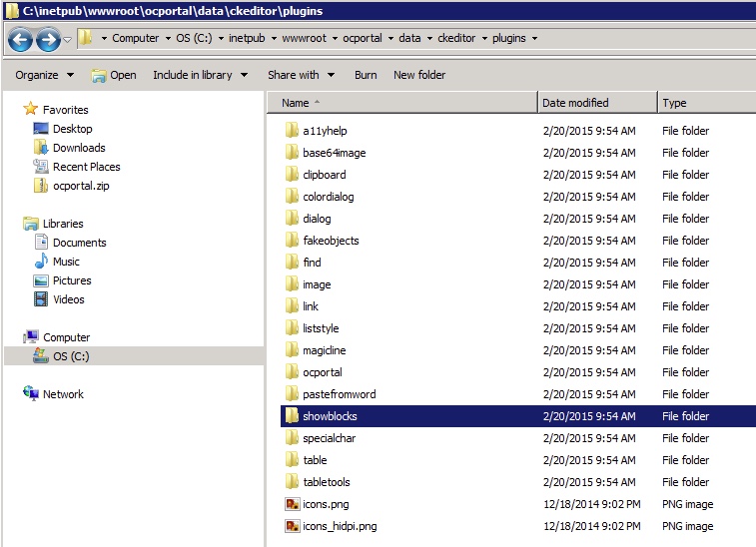Create a New folder via toolbar
The image size is (756, 547).
coord(419,75)
